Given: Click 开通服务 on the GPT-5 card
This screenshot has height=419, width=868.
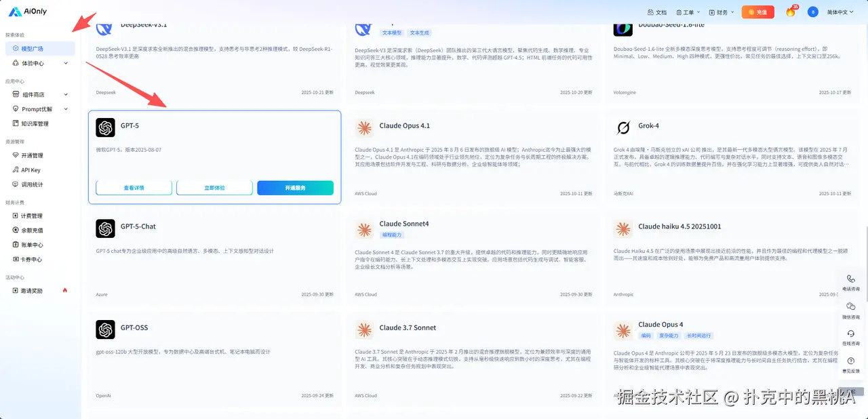Looking at the screenshot, I should coord(295,188).
